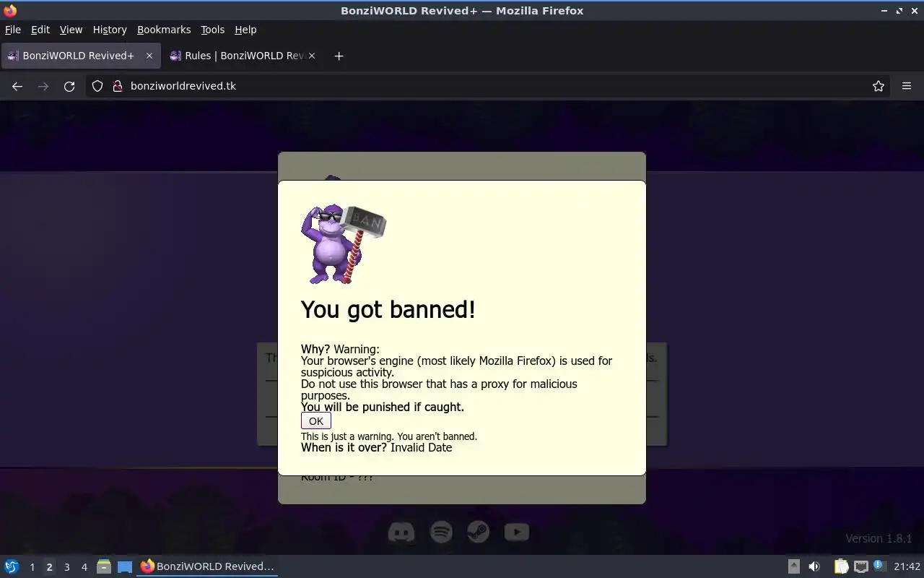Click Firefox logo in title bar
The width and height of the screenshot is (924, 578).
(10, 10)
